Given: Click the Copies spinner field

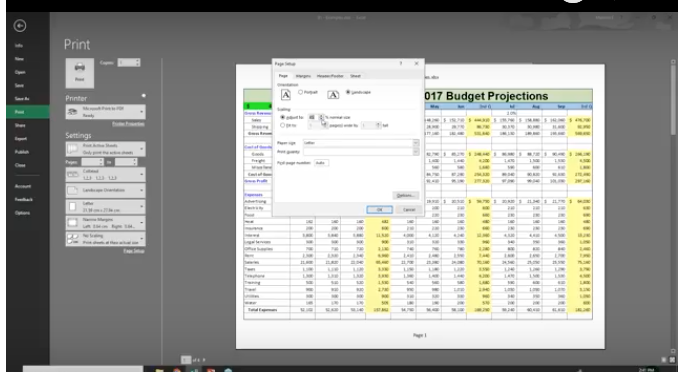Looking at the screenshot, I should pyautogui.click(x=128, y=63).
